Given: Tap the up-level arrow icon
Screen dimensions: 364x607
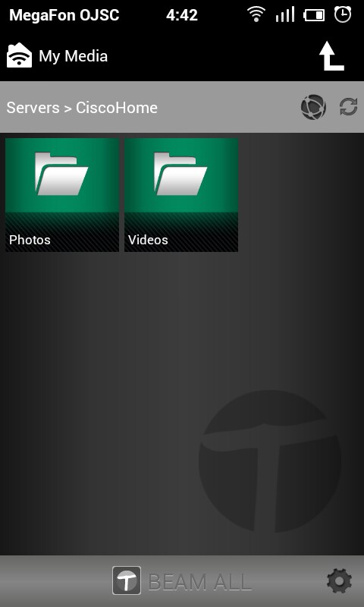Looking at the screenshot, I should pyautogui.click(x=331, y=56).
